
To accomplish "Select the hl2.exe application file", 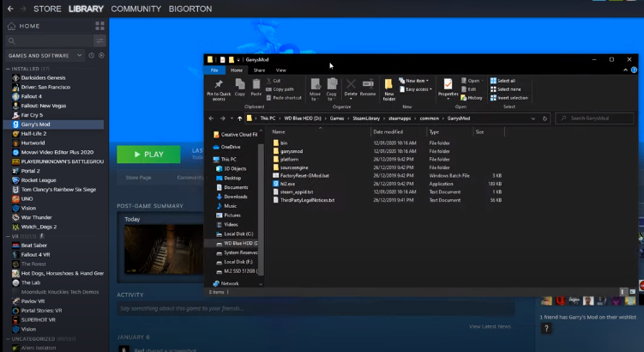I will pos(287,184).
